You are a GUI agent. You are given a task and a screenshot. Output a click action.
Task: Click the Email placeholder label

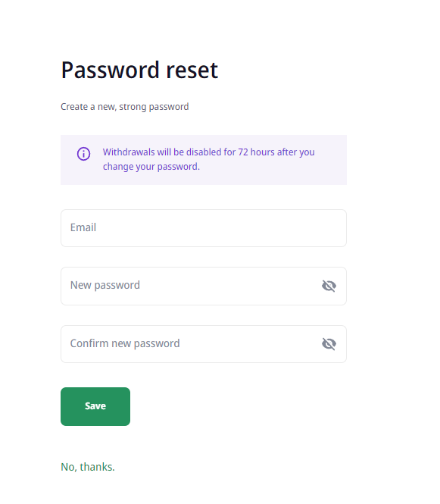[83, 227]
